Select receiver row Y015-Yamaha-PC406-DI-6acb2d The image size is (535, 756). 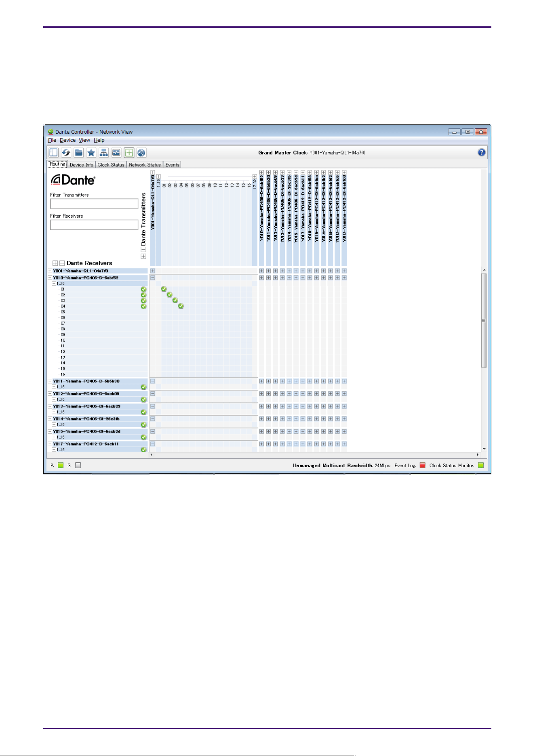[97, 431]
